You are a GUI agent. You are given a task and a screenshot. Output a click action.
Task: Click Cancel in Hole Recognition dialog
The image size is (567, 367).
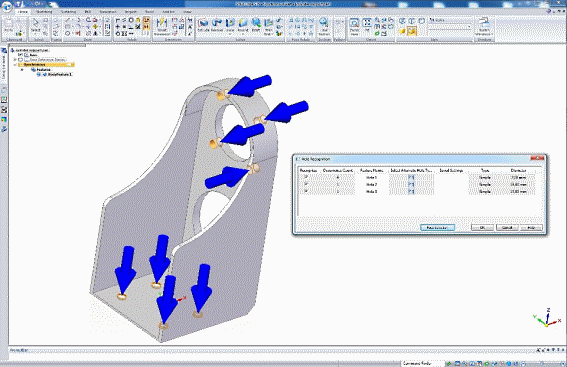tap(507, 227)
